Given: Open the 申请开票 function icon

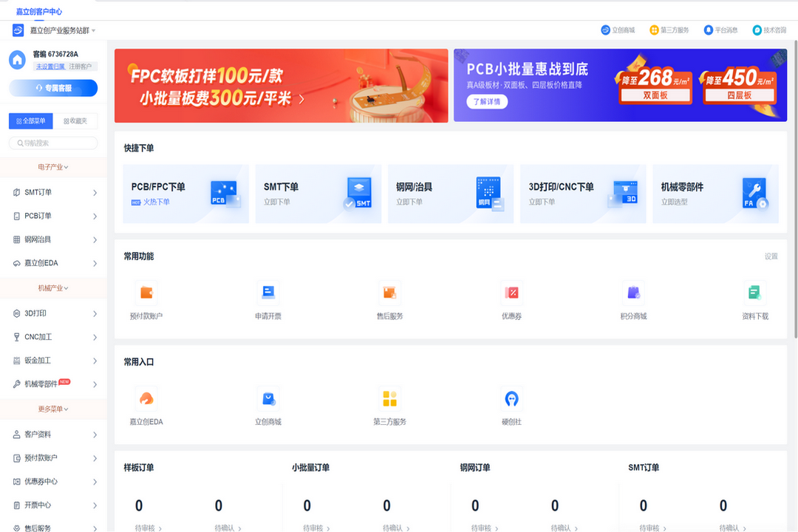Looking at the screenshot, I should point(268,293).
